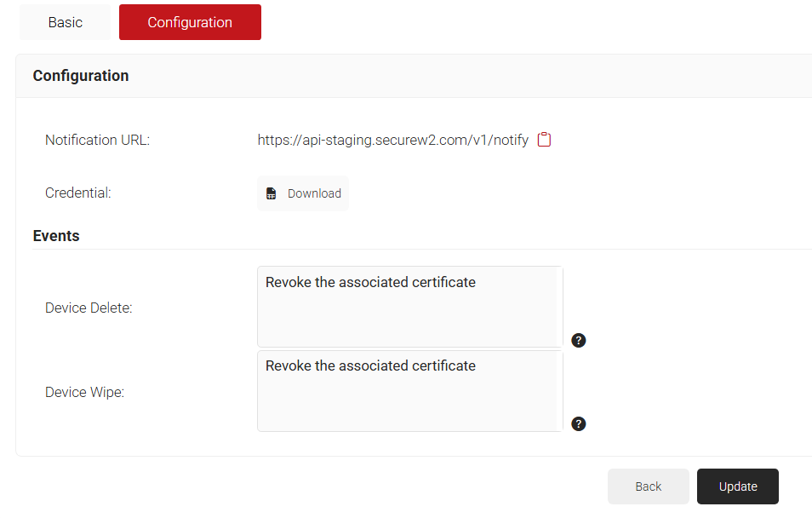Viewport: 812px width, 518px height.
Task: Save changes with the Update button
Action: pyautogui.click(x=738, y=486)
